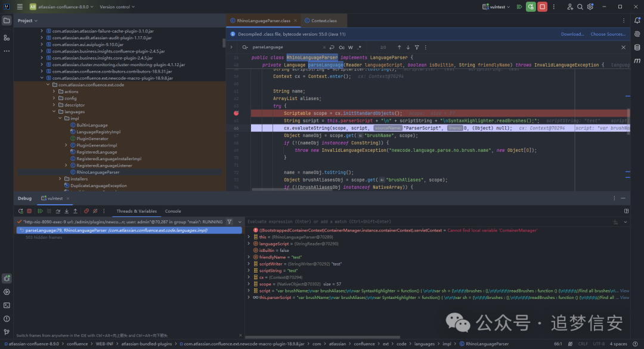Click the resume icon next to vulntest in title bar
The height and width of the screenshot is (349, 644).
point(519,7)
